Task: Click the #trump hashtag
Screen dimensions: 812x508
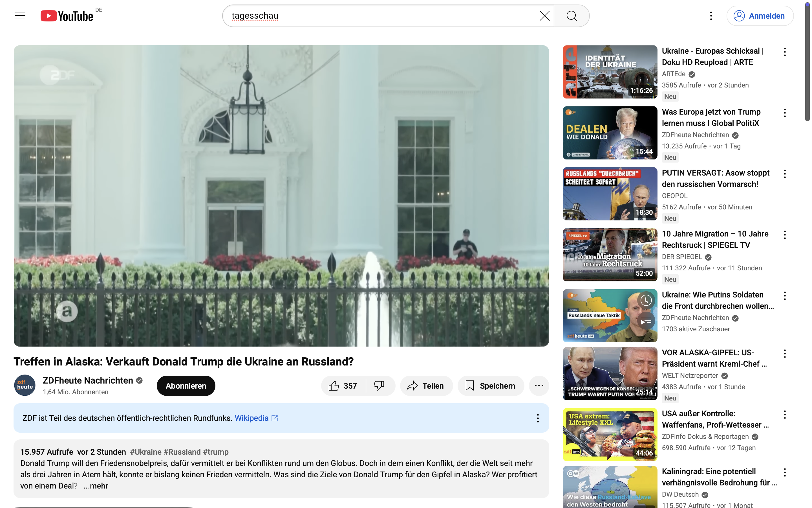Action: (215, 452)
